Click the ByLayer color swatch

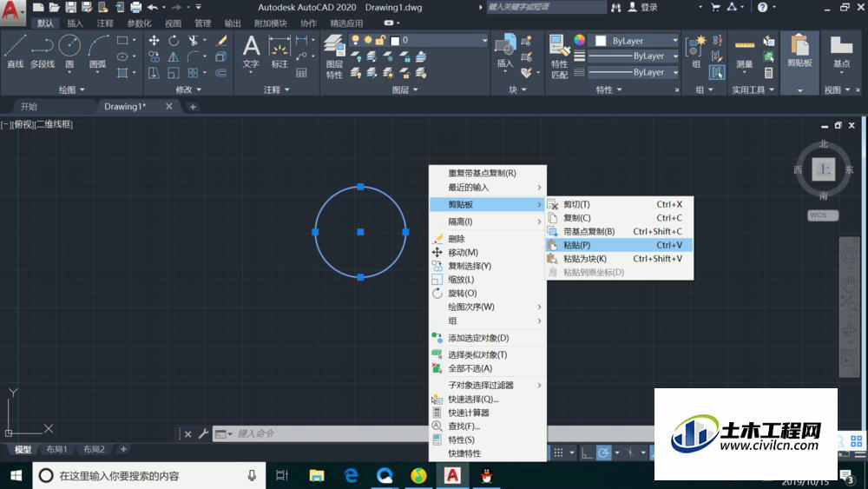[601, 41]
